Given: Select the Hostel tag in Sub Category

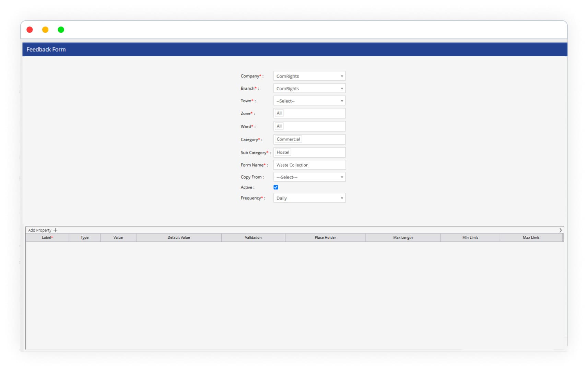Looking at the screenshot, I should coord(283,152).
